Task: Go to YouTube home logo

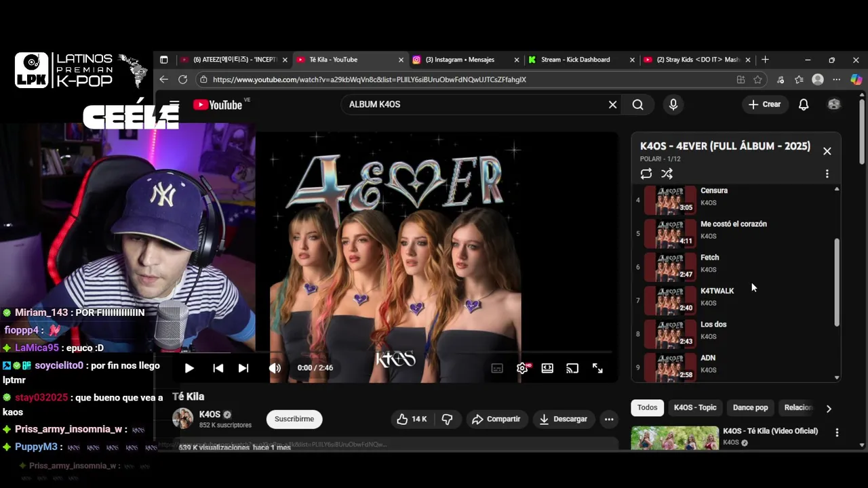Action: coord(218,104)
